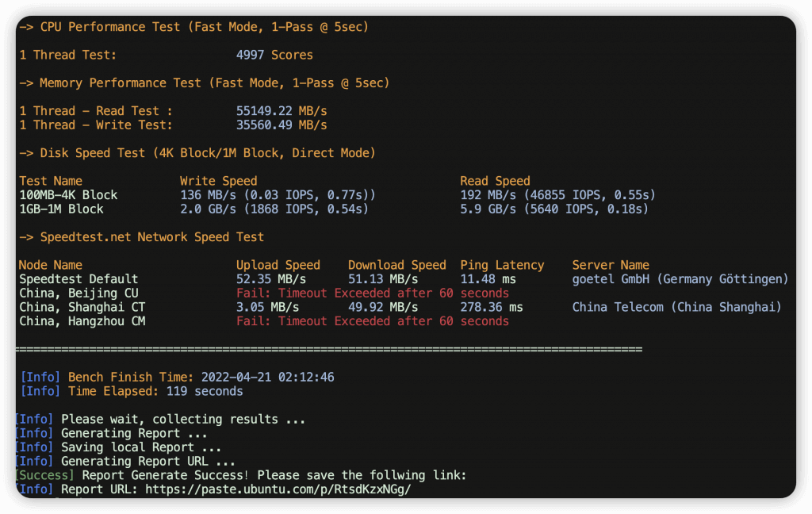Select the 35560.49 MB/s write value
This screenshot has height=514, width=812.
tap(282, 125)
